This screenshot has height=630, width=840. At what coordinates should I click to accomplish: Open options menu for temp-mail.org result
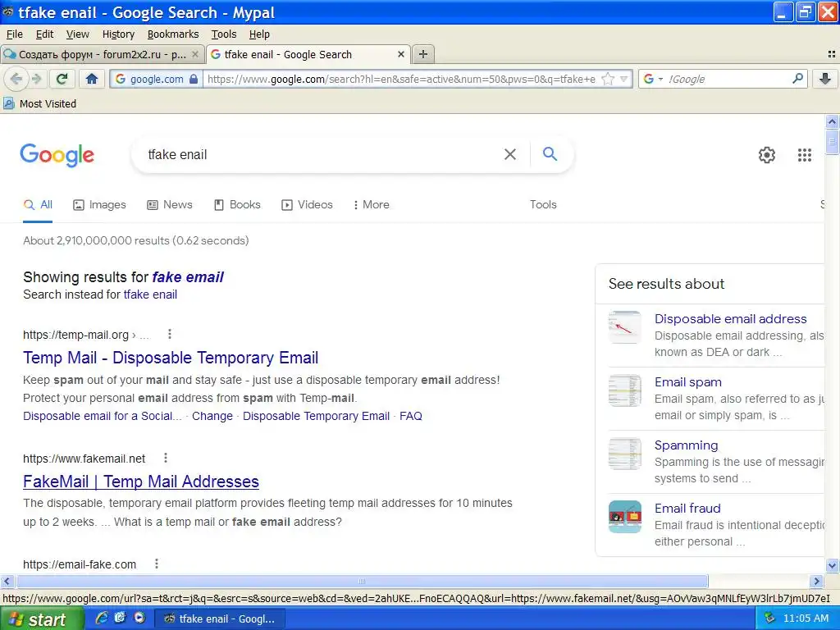click(x=170, y=335)
